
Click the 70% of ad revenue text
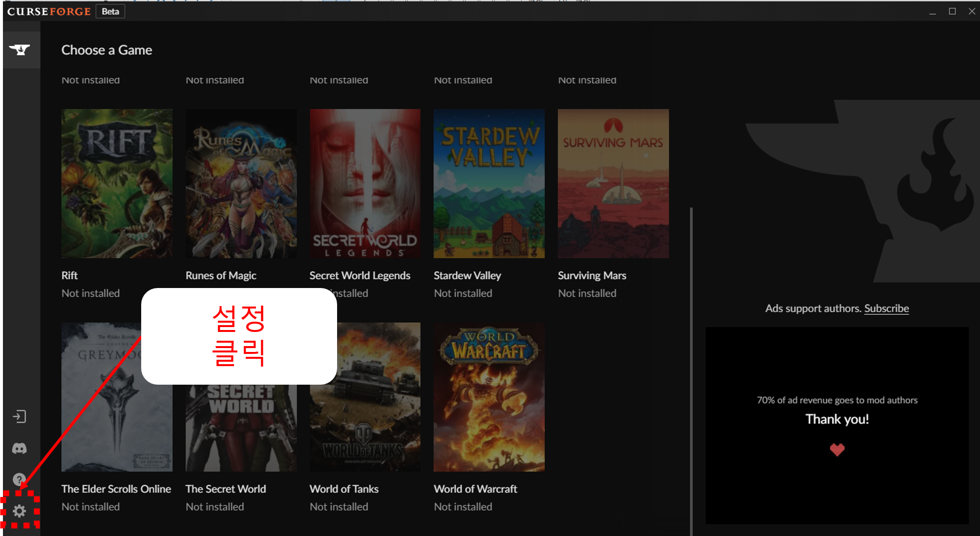(837, 400)
